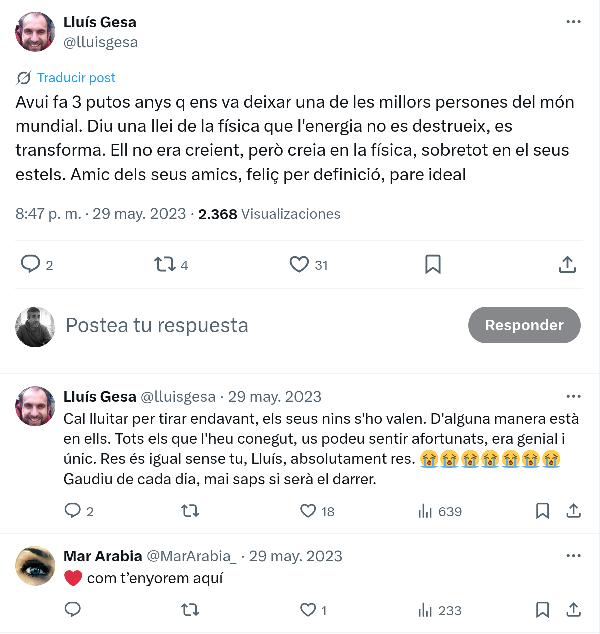The height and width of the screenshot is (634, 600).
Task: Bookmark the main post
Action: [433, 264]
